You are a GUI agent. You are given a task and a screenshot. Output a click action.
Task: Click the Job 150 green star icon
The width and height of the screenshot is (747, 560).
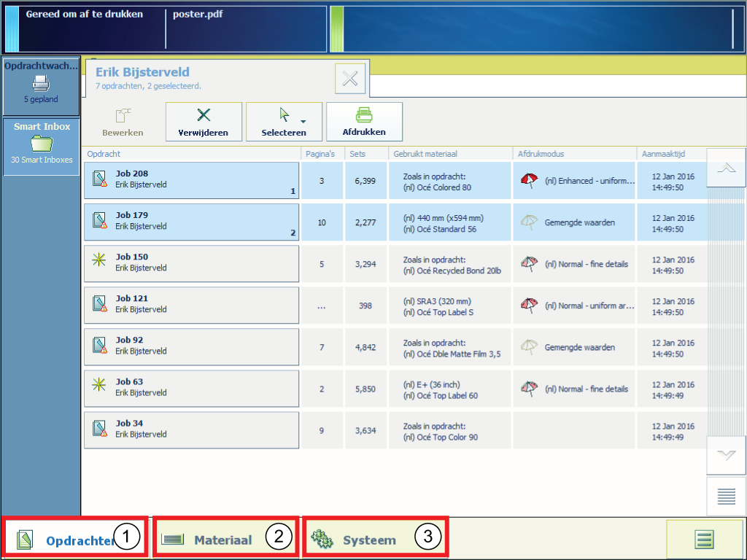pos(99,259)
